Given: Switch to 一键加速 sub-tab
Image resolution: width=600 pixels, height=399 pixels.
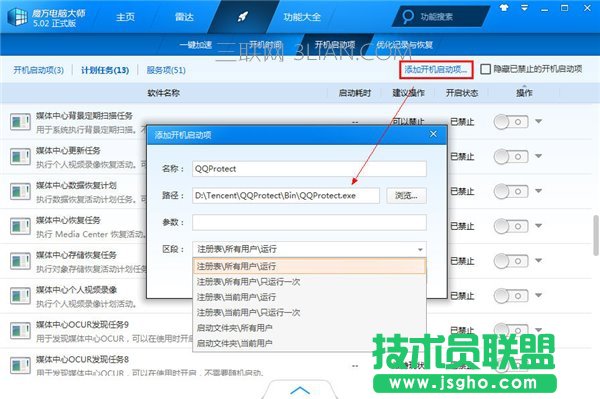Looking at the screenshot, I should (196, 45).
